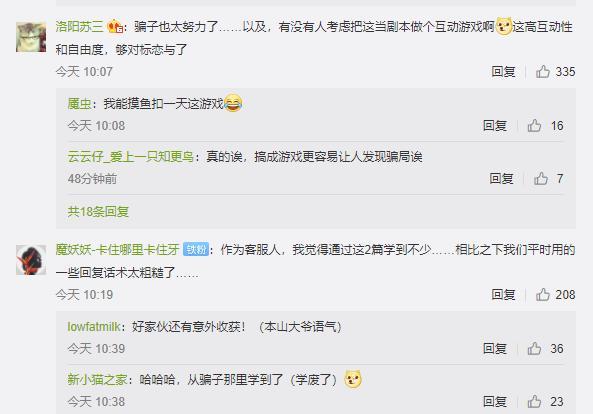
Task: Open the lowfatmilk username link
Action: pos(94,327)
